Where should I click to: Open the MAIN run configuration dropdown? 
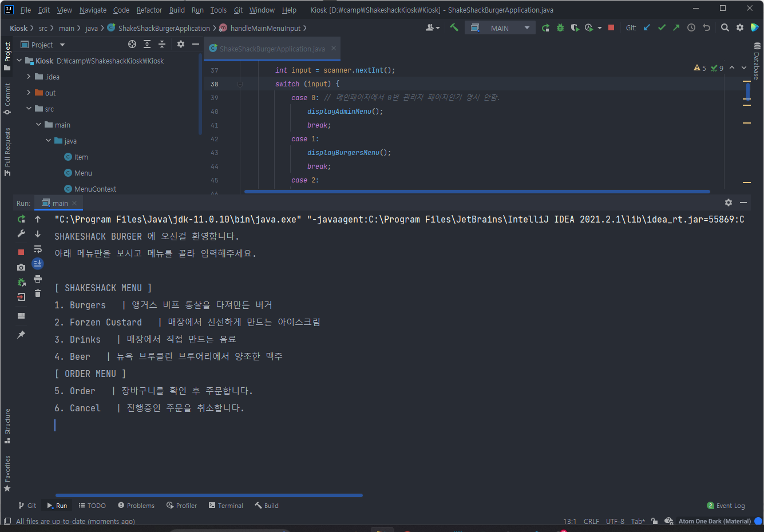point(500,27)
